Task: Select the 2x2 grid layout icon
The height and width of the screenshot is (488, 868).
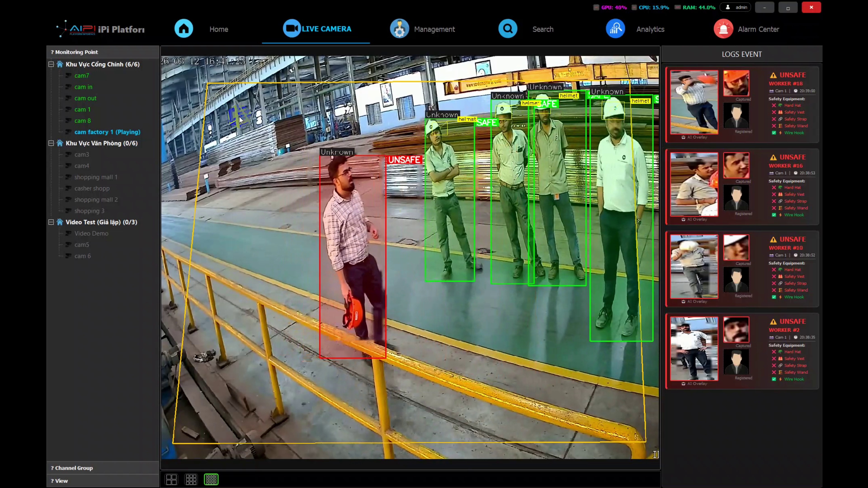Action: coord(171,479)
